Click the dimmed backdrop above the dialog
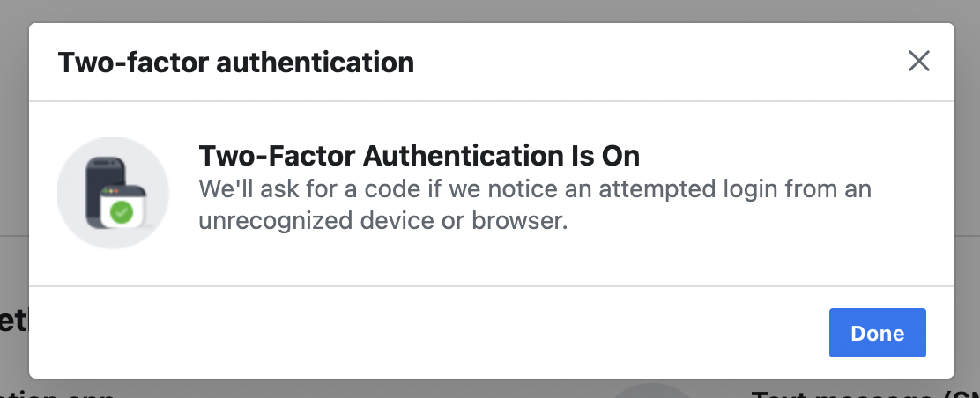 pyautogui.click(x=490, y=11)
